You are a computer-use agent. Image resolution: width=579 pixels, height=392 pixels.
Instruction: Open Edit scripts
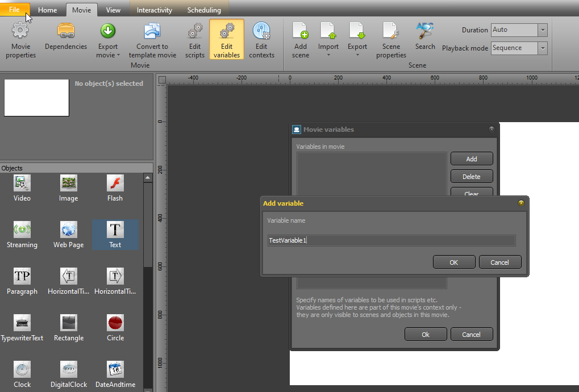[194, 40]
